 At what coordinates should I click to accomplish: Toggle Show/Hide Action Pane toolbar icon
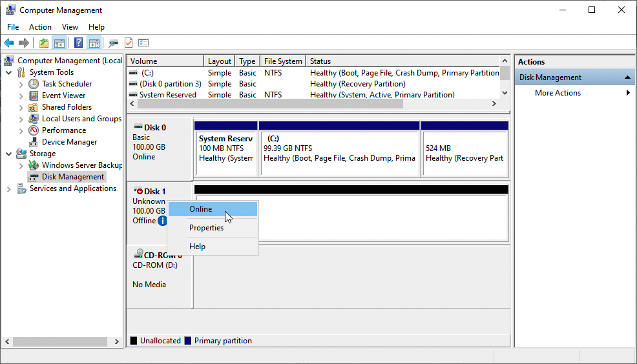(x=94, y=43)
